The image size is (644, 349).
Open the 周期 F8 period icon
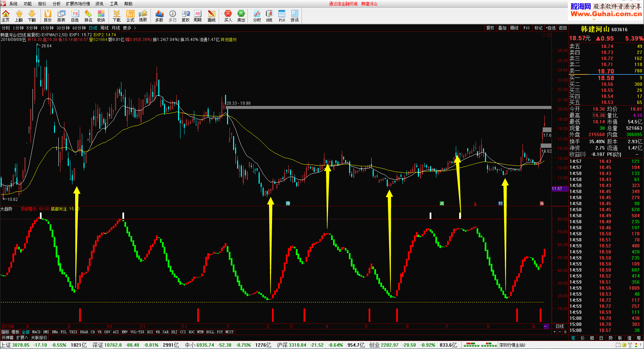point(198,16)
